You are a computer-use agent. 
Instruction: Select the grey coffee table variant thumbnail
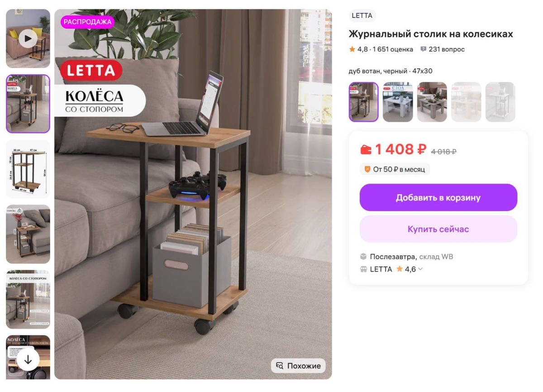pos(432,102)
